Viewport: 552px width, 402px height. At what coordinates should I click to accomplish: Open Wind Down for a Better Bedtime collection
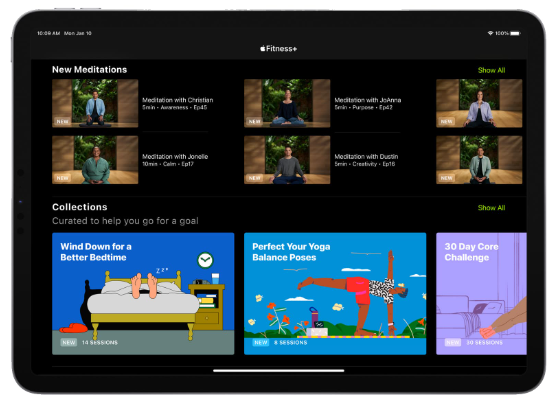point(143,294)
